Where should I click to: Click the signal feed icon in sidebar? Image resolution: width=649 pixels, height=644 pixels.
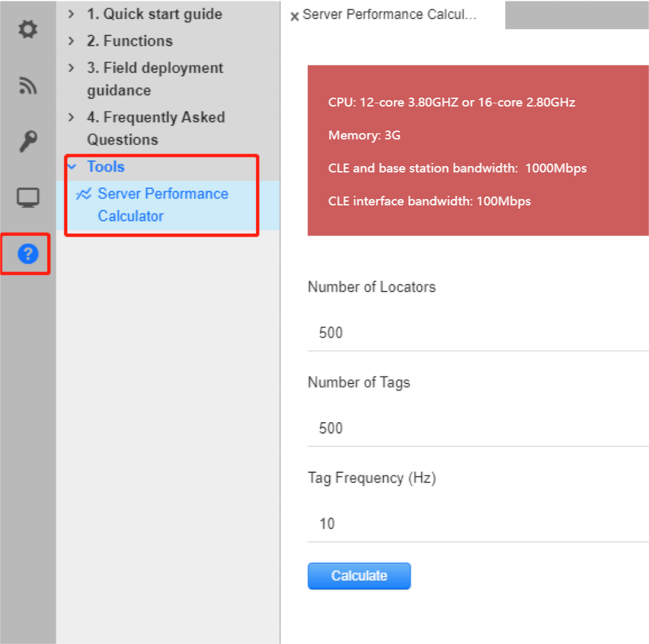tap(27, 86)
